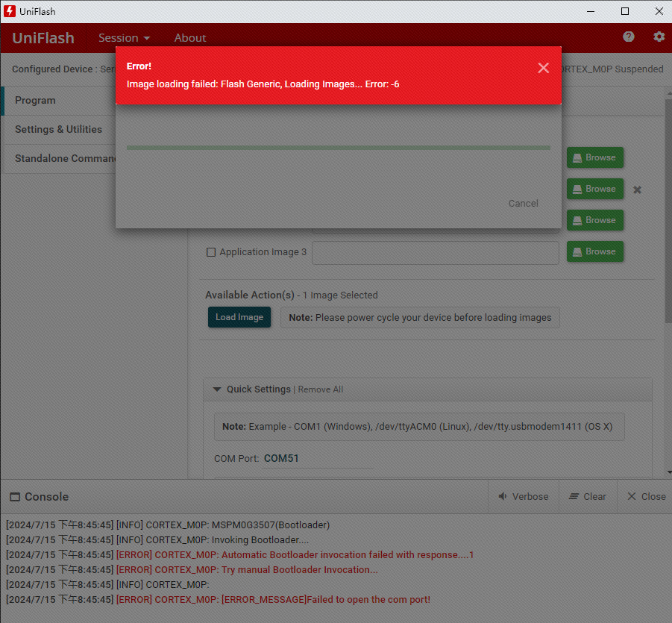Click the vertical scrollbar of main panel

(668, 211)
